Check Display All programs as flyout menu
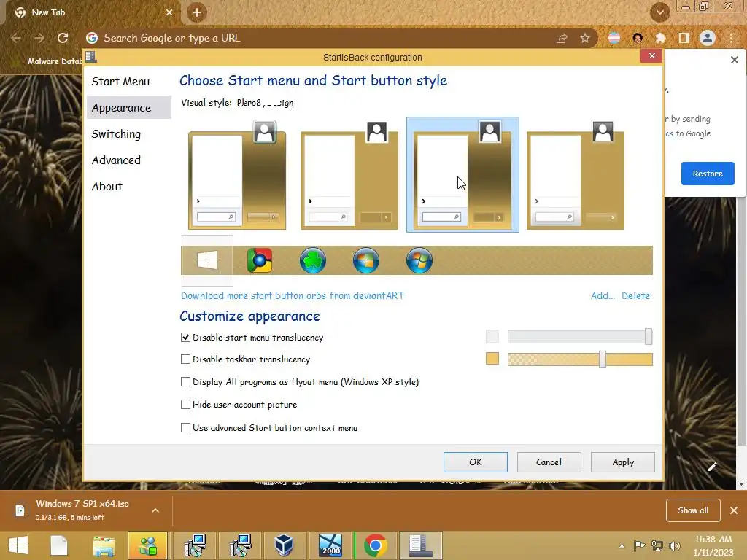Image resolution: width=747 pixels, height=560 pixels. [x=186, y=381]
